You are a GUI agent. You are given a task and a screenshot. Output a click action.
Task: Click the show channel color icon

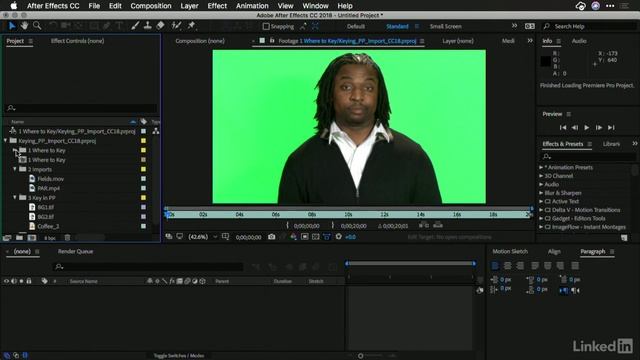coord(293,237)
